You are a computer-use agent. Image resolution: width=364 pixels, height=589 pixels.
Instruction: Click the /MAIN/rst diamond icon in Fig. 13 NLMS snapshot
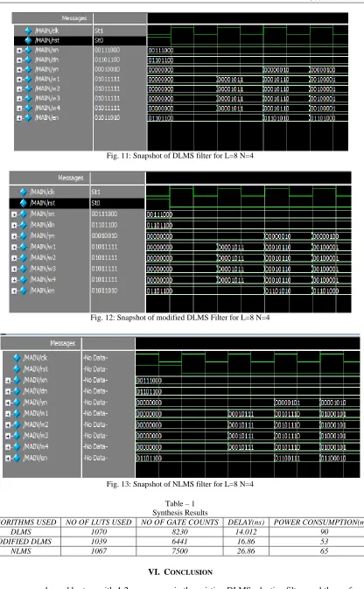point(17,368)
